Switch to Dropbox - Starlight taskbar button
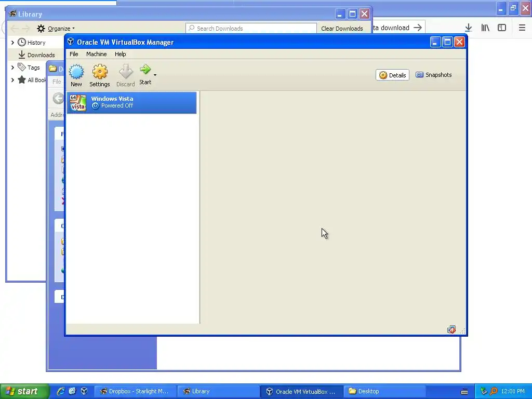This screenshot has height=399, width=532. (135, 391)
